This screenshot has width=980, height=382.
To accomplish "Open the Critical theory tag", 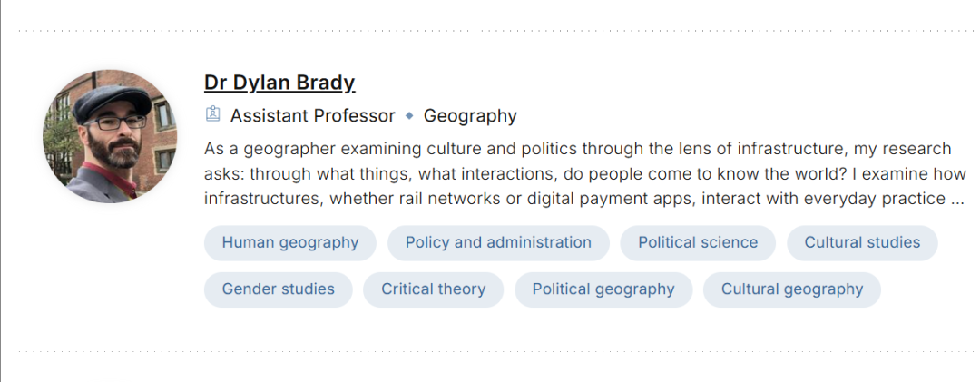I will click(433, 289).
